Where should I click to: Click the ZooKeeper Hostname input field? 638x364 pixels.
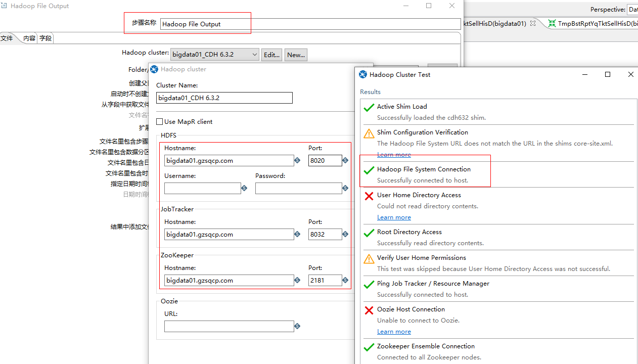click(229, 280)
